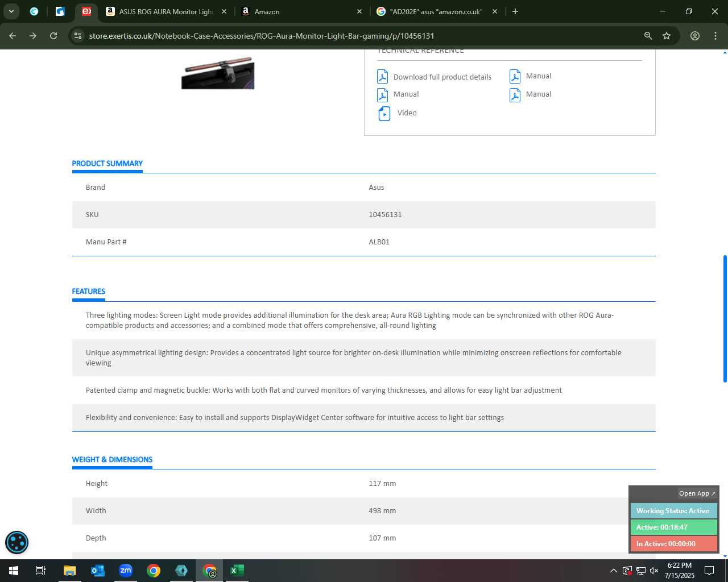
Task: Open Download full product details link
Action: (x=442, y=77)
